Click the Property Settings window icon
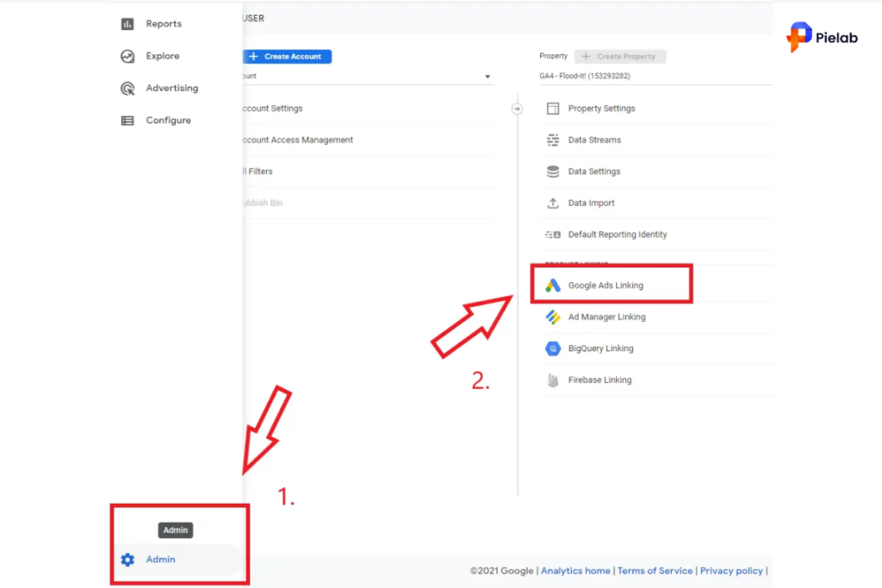 (553, 108)
